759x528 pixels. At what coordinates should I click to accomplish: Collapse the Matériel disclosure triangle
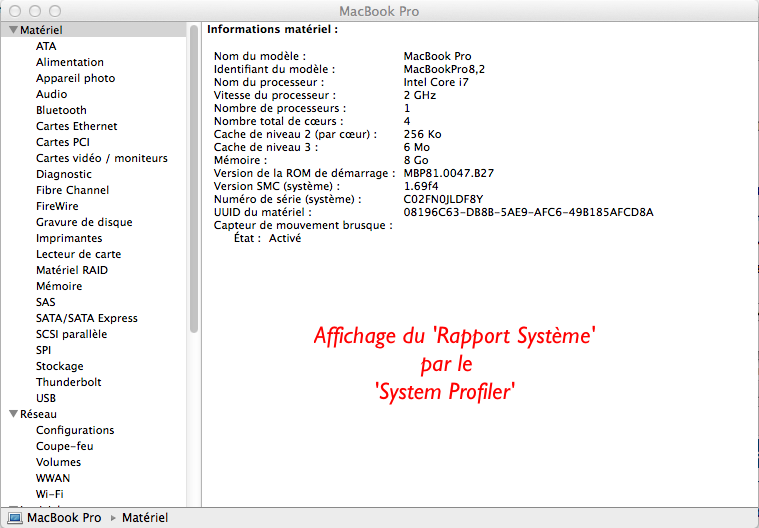pos(14,30)
